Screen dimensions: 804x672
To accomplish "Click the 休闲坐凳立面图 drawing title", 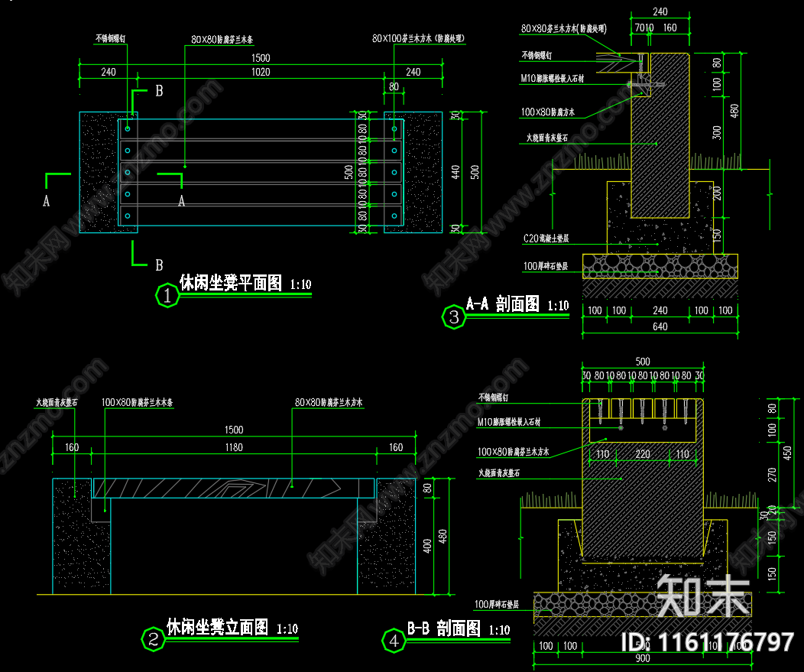I will coord(219,628).
